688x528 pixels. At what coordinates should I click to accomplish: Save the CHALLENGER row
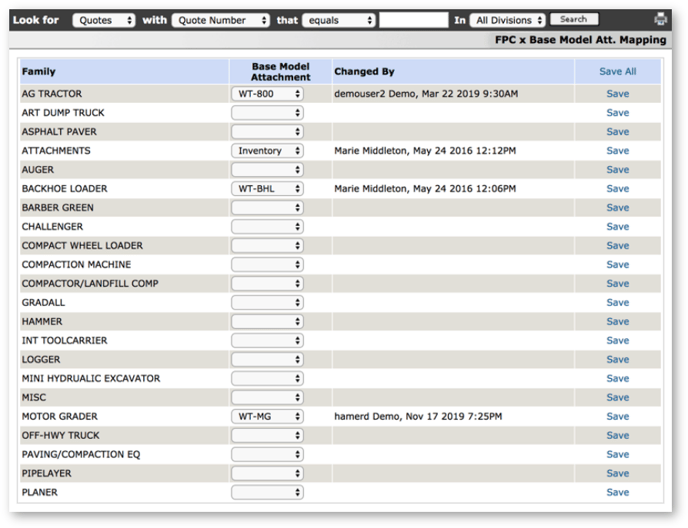617,227
